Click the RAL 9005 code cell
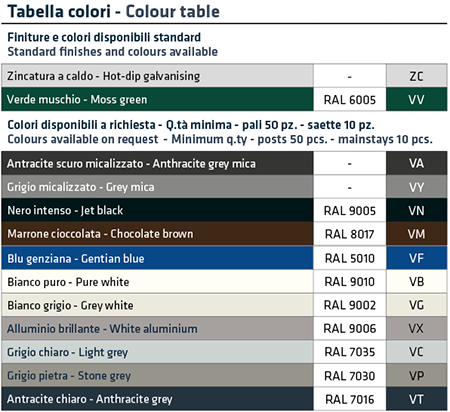 [350, 210]
